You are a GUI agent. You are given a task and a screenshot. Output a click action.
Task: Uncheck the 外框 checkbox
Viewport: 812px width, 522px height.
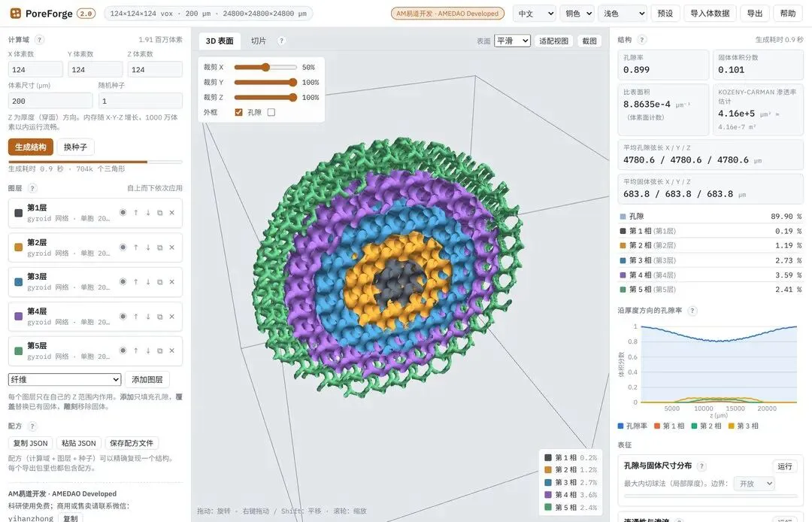[x=239, y=112]
